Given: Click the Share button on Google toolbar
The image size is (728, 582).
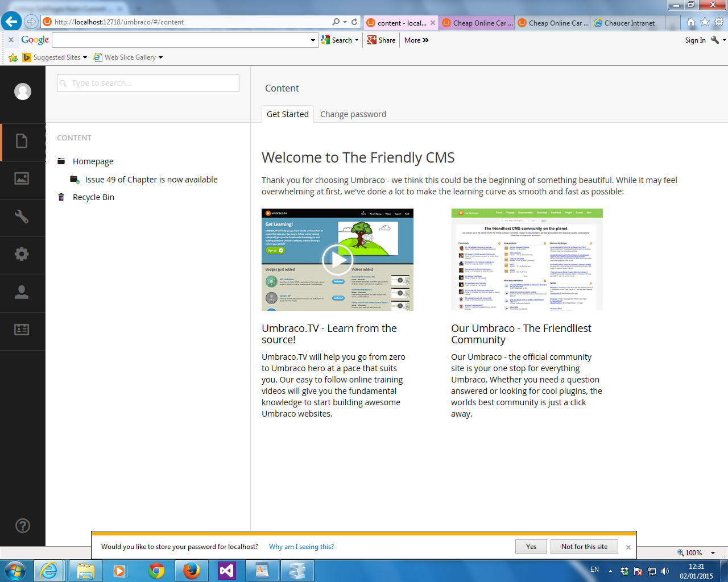Looking at the screenshot, I should [382, 40].
